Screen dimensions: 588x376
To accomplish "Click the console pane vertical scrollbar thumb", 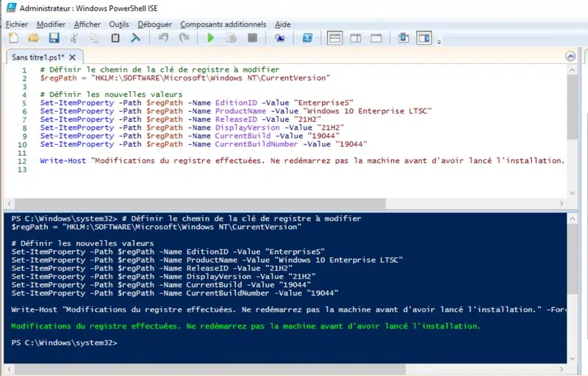I will coord(573,259).
